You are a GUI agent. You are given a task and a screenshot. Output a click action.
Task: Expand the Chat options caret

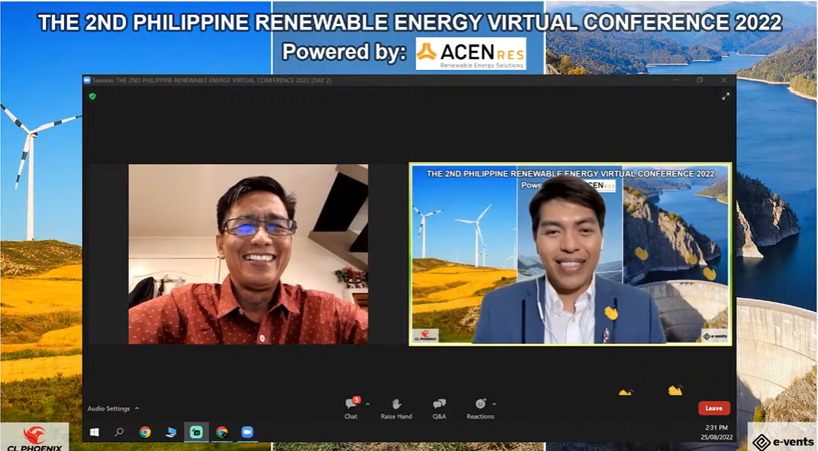(368, 404)
